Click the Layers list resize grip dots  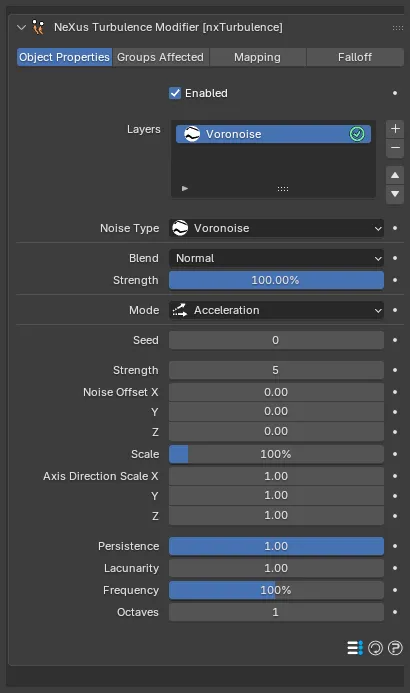[283, 189]
